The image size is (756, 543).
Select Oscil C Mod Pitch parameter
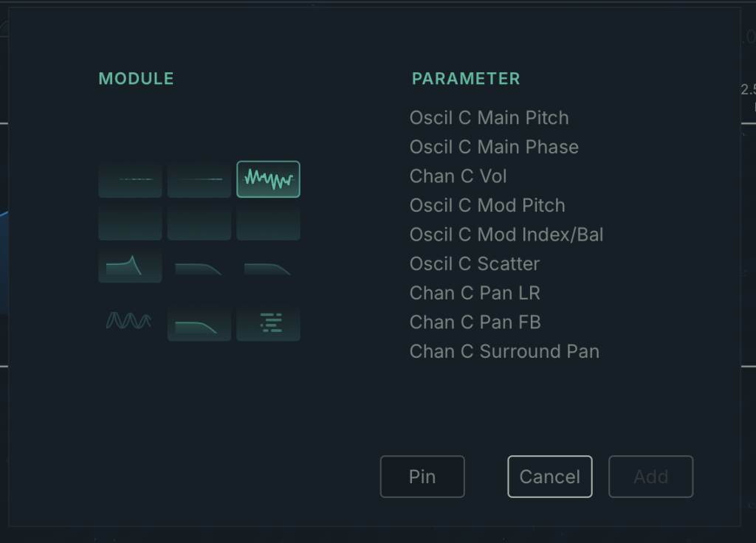487,205
